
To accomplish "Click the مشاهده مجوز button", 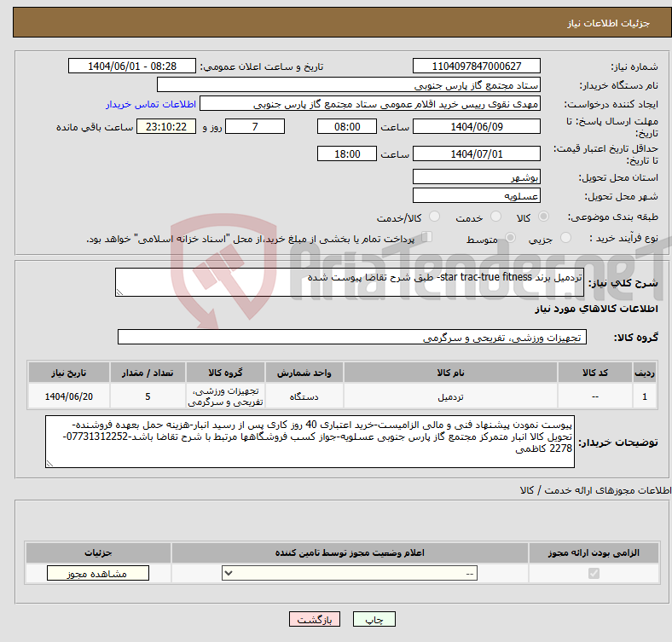I will pyautogui.click(x=98, y=574).
